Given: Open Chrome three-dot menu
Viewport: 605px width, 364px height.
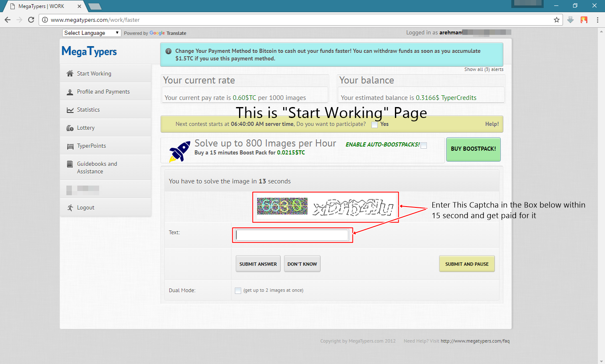Looking at the screenshot, I should point(597,20).
